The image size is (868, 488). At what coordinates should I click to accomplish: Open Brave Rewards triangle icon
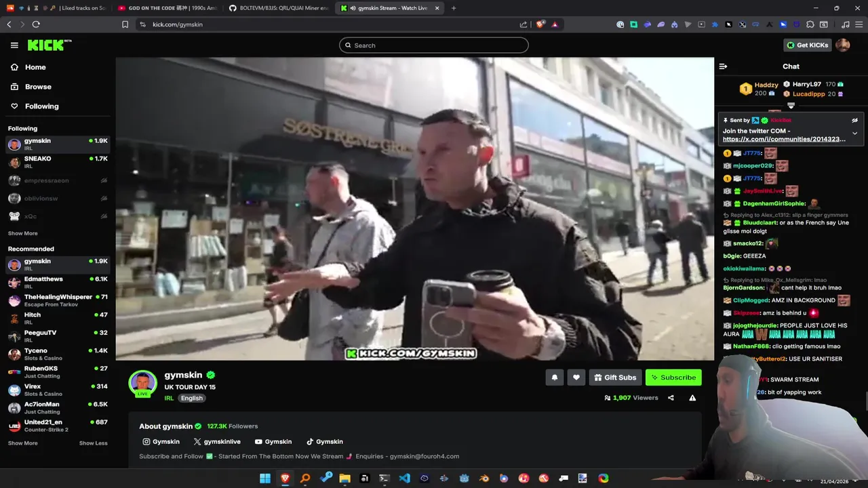(x=555, y=24)
